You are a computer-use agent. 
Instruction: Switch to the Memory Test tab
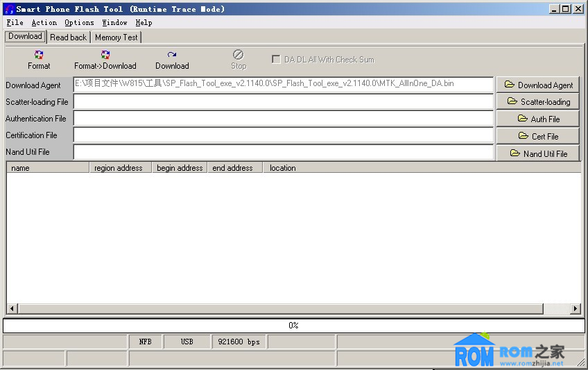click(116, 37)
